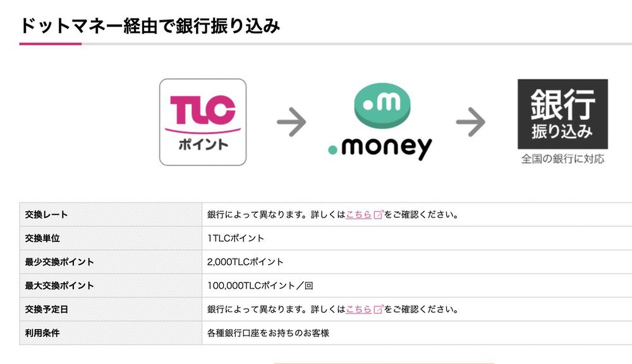Click the yellow button at the page bottom
Screen dimensions: 632x364
pyautogui.click(x=384, y=361)
